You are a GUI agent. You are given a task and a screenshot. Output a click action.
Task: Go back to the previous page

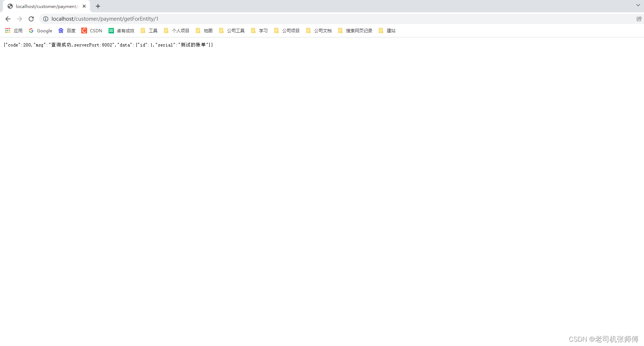(8, 19)
